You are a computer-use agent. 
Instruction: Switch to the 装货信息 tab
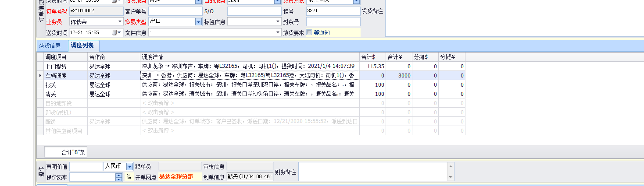[x=50, y=46]
